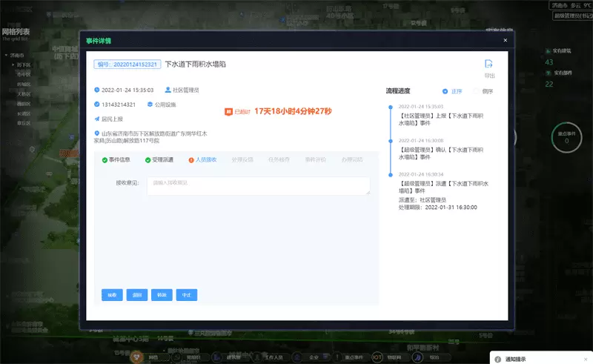Click the timeline dot at 2022-01-24 15:35:03

[x=391, y=107]
